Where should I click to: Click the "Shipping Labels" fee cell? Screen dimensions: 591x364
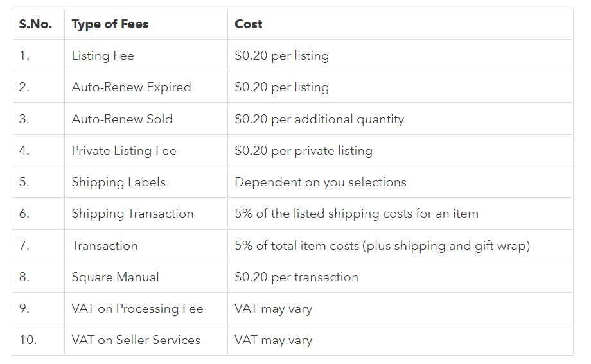[119, 182]
